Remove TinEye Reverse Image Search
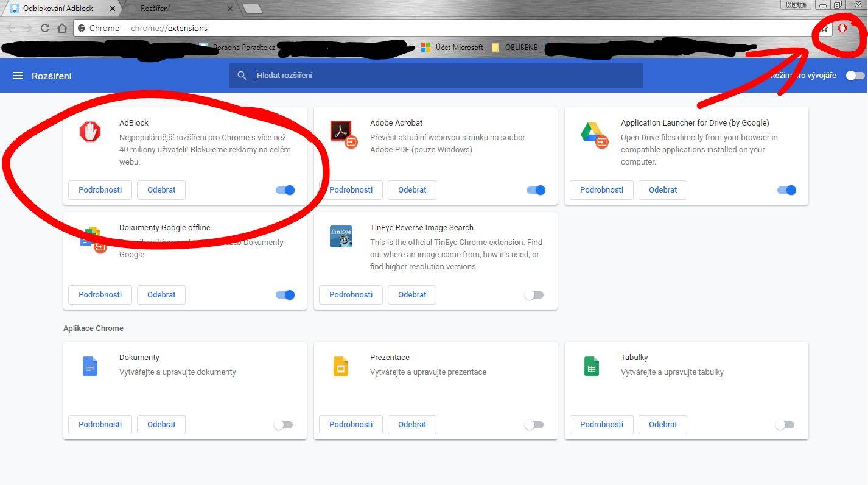This screenshot has width=868, height=485. [412, 294]
